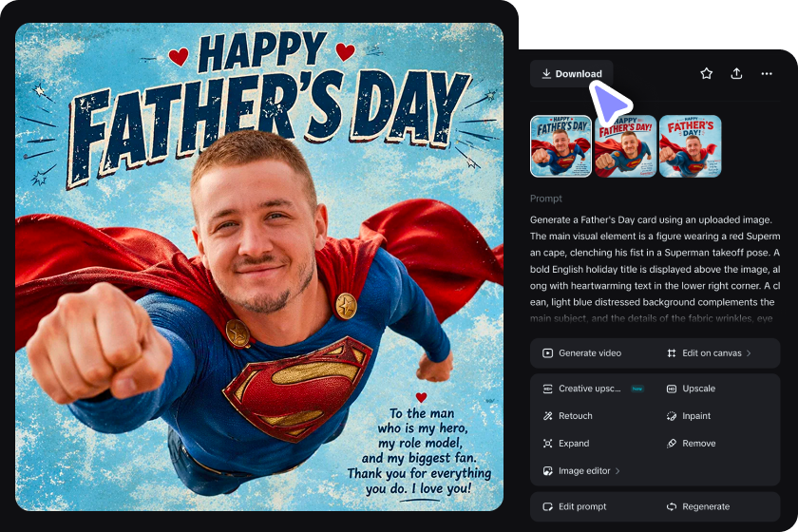Click the Retouch magic wand icon

coord(547,416)
